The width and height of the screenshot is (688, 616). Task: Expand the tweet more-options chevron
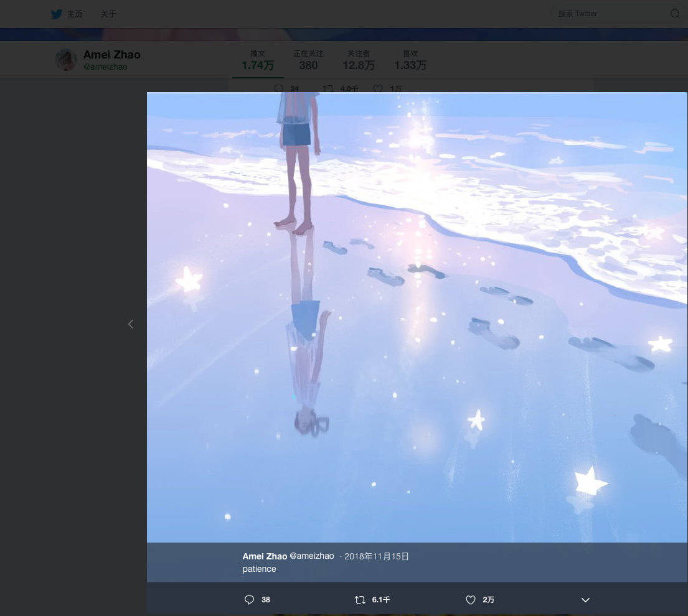(x=585, y=600)
